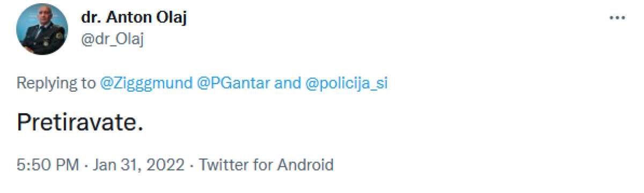Image resolution: width=644 pixels, height=193 pixels.
Task: Click the dot separator before 'Twitter for Android'
Action: (x=192, y=165)
